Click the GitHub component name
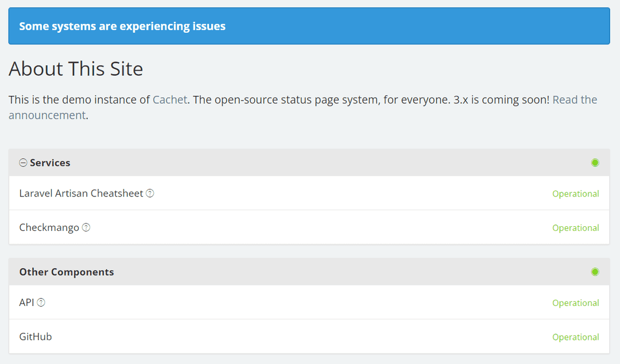 coord(35,337)
